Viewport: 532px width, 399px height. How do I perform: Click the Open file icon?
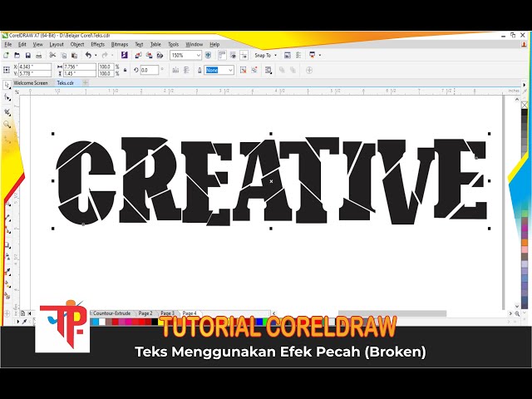tap(17, 55)
